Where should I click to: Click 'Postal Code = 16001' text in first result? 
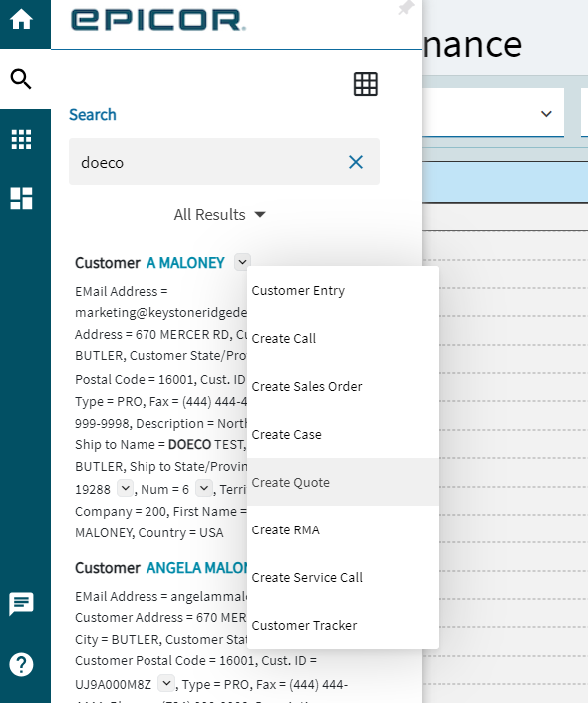click(136, 379)
